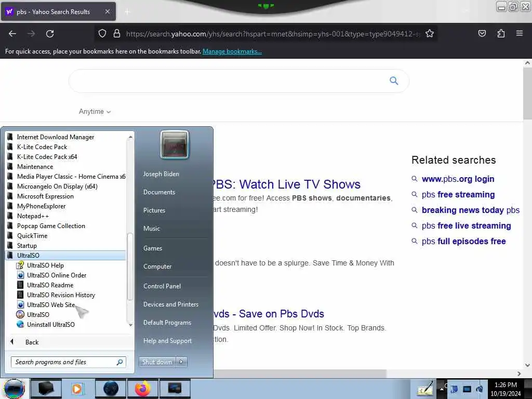Viewport: 532px width, 399px height.
Task: Expand K-Lite Codec Pack x64 folder
Action: (66, 157)
